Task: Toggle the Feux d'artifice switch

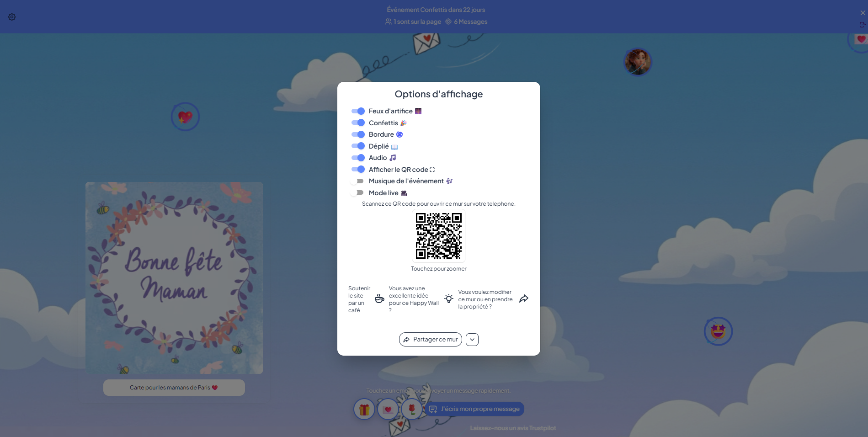Action: pos(358,111)
